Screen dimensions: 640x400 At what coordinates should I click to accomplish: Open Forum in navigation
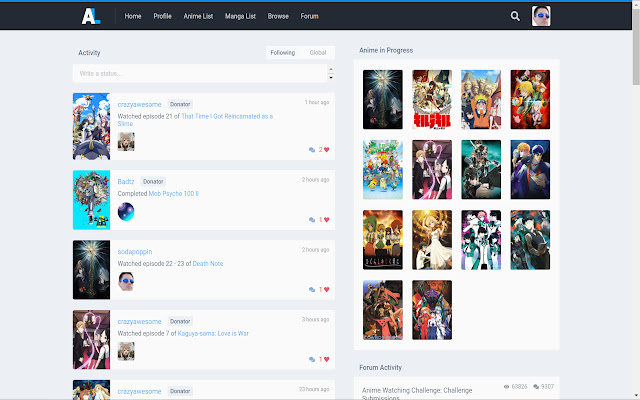pos(309,16)
